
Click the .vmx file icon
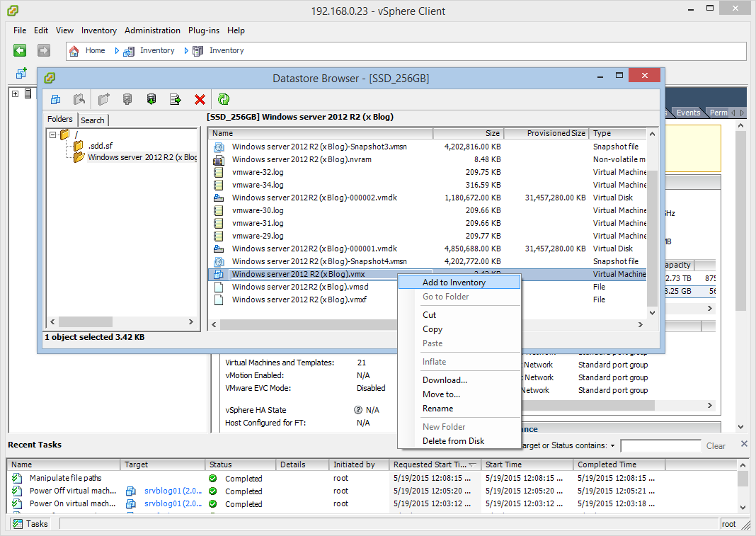click(219, 274)
